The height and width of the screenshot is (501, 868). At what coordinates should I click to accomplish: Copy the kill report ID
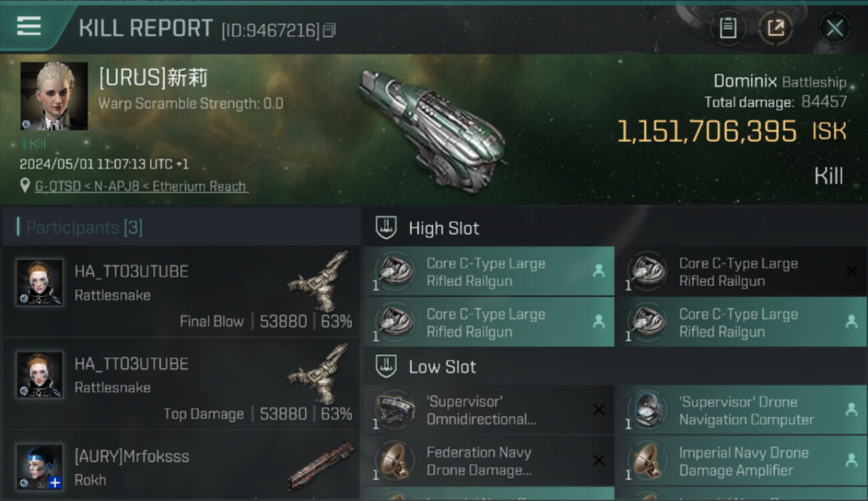click(x=329, y=31)
